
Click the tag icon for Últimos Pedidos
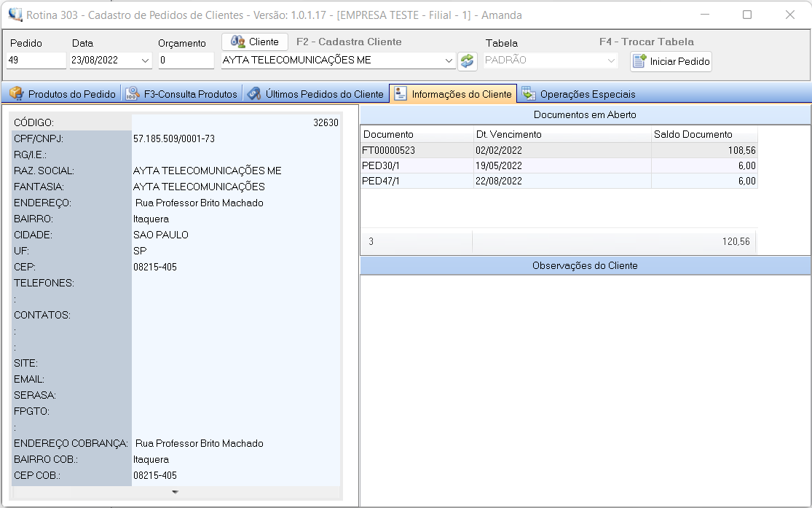(253, 94)
